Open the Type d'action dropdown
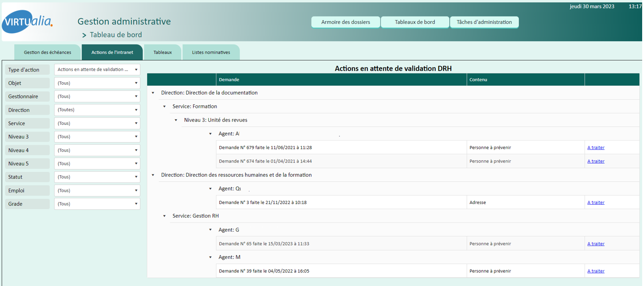This screenshot has width=644, height=286. [97, 70]
